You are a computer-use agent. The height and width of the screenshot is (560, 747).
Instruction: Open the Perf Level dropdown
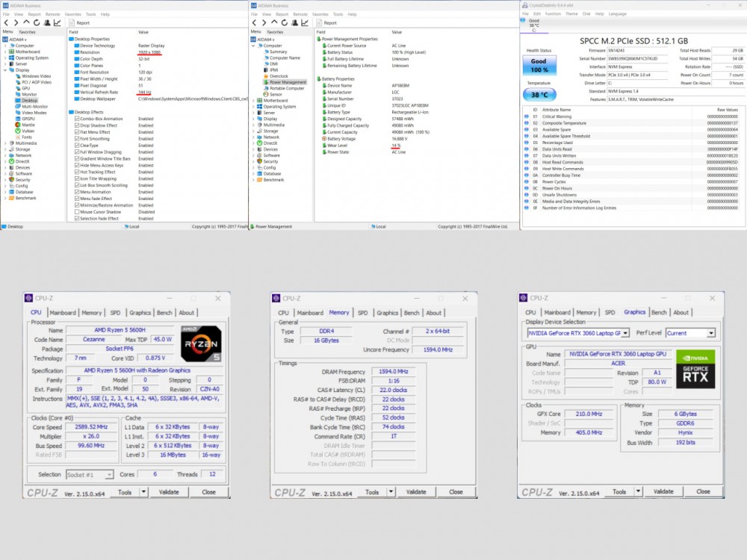691,333
